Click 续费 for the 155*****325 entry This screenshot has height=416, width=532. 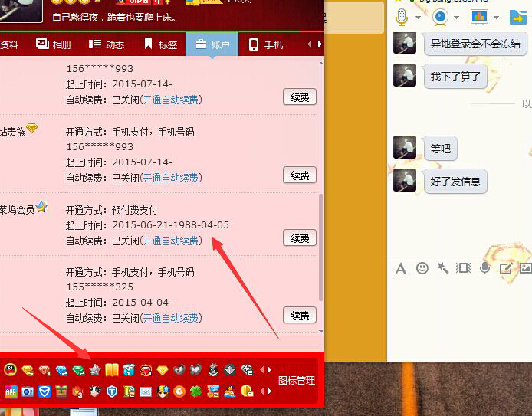coord(300,316)
